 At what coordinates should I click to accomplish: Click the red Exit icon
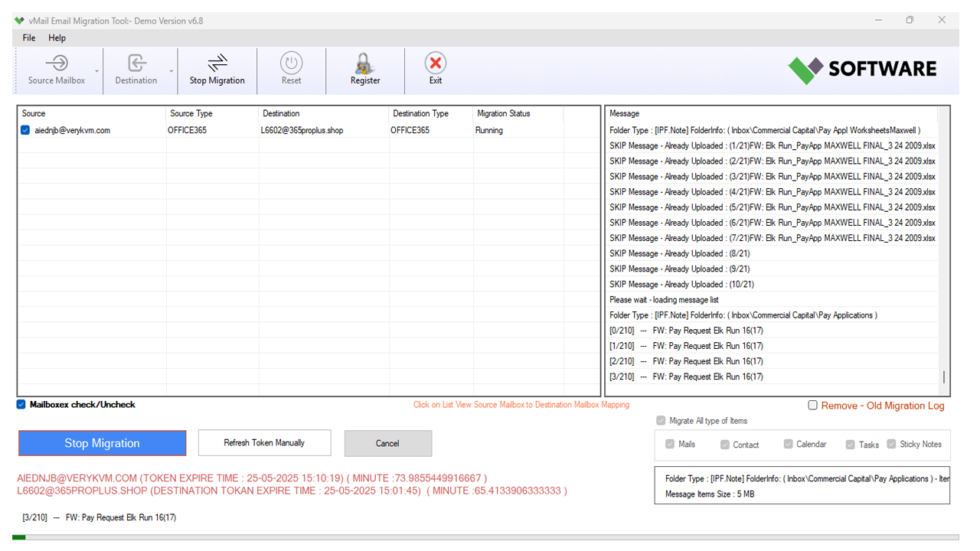(x=436, y=63)
